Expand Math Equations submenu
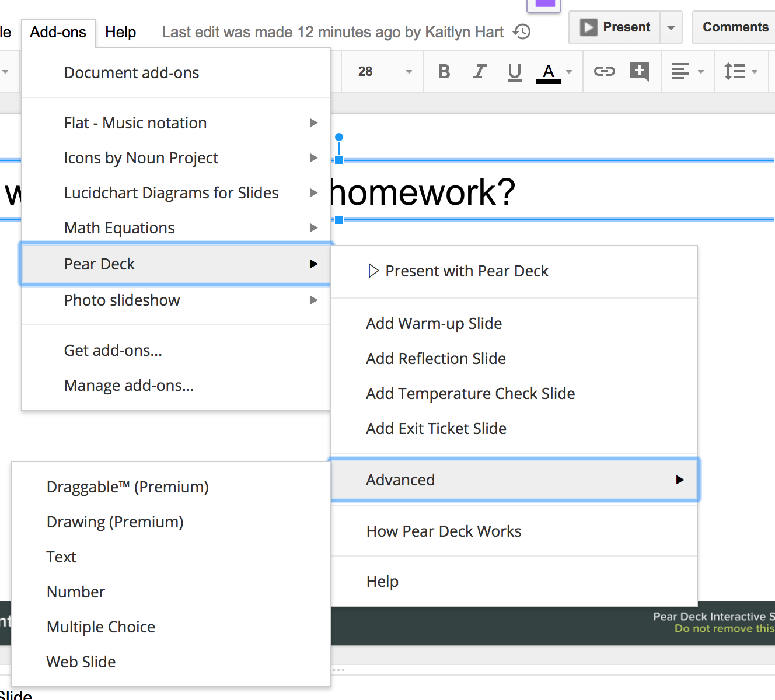 point(176,228)
